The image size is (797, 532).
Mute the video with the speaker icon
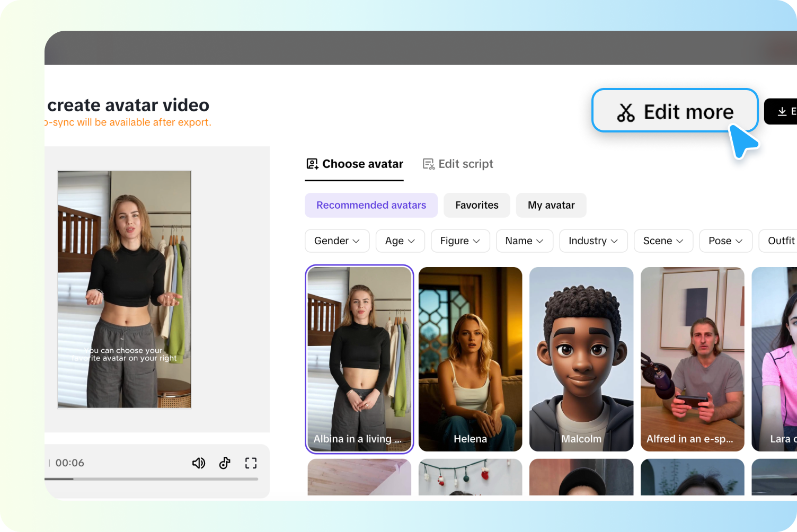(x=198, y=463)
